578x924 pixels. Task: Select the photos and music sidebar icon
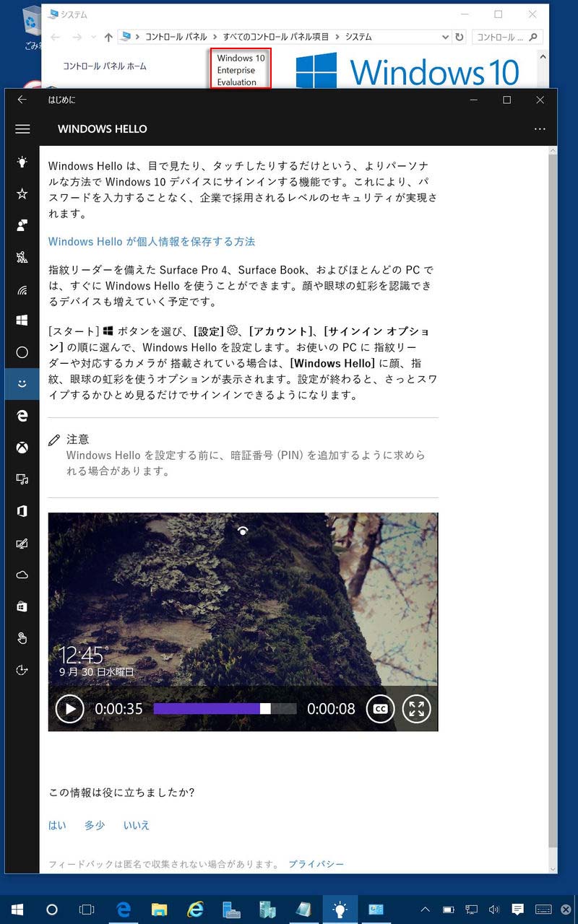(x=22, y=479)
